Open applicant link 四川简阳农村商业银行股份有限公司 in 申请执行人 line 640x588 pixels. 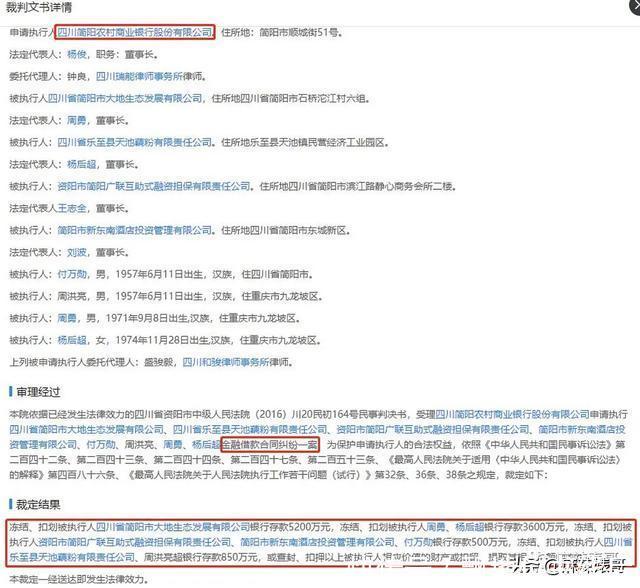(135, 32)
